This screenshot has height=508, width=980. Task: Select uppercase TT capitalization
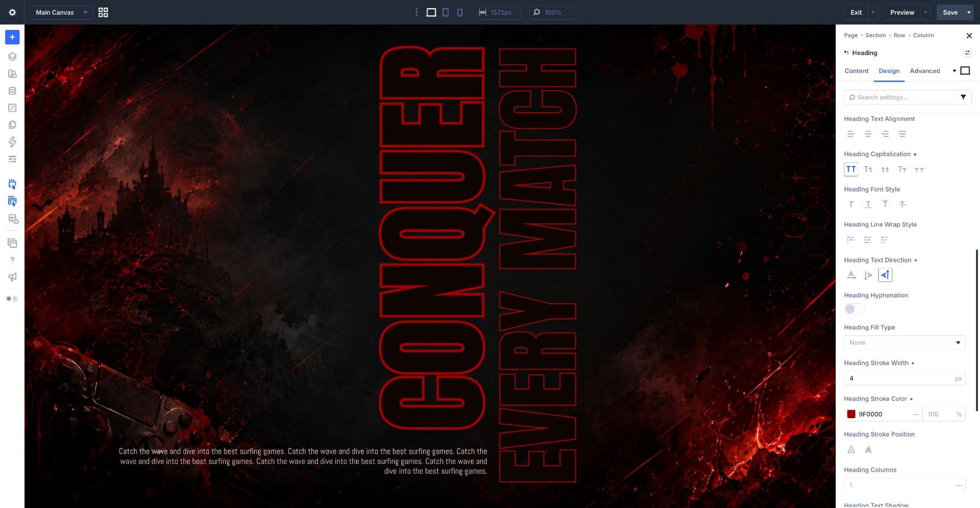851,169
